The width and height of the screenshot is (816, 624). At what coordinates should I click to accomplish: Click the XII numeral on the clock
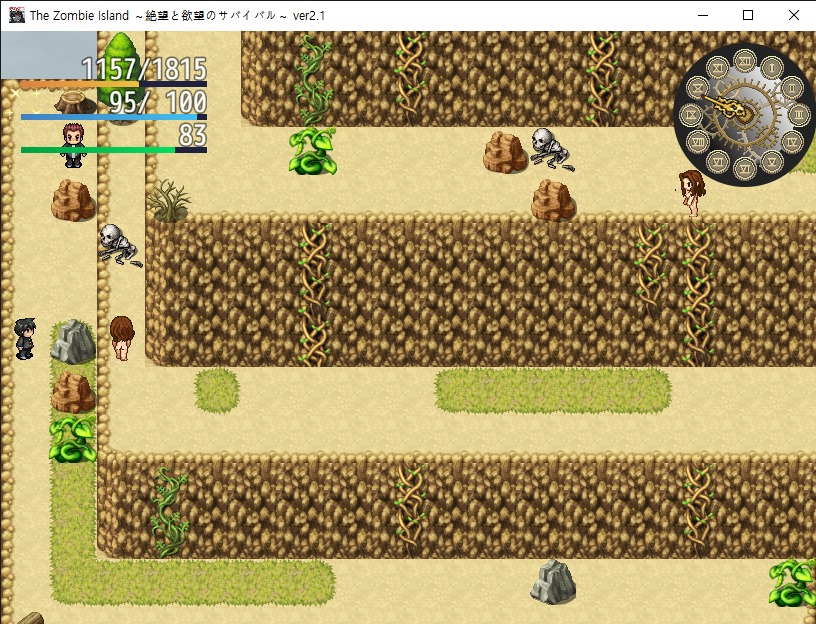(745, 61)
